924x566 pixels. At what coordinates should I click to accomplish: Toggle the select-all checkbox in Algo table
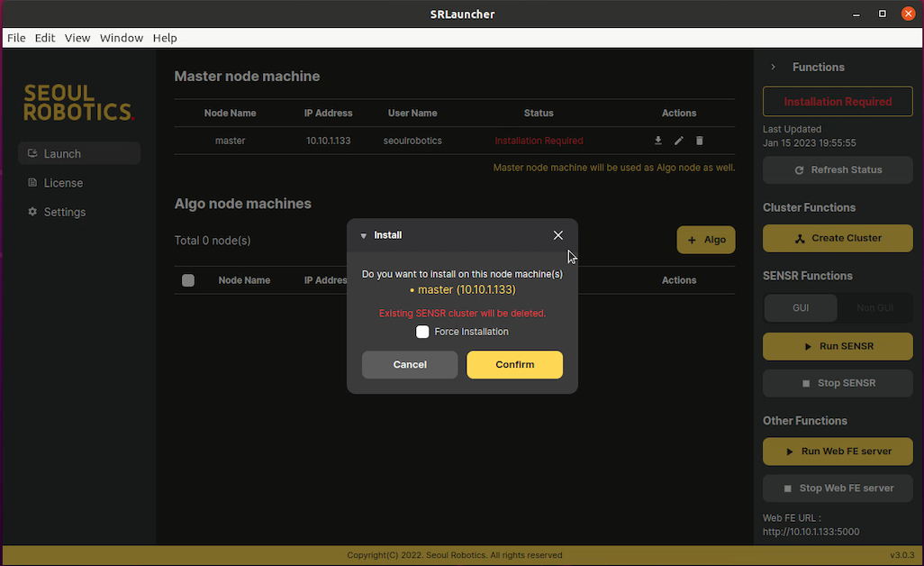(188, 280)
